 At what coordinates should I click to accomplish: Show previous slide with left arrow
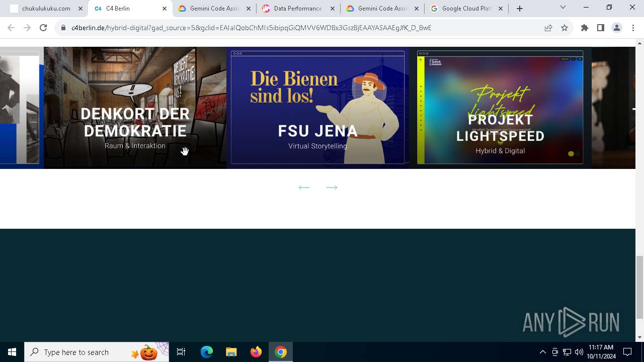tap(304, 187)
